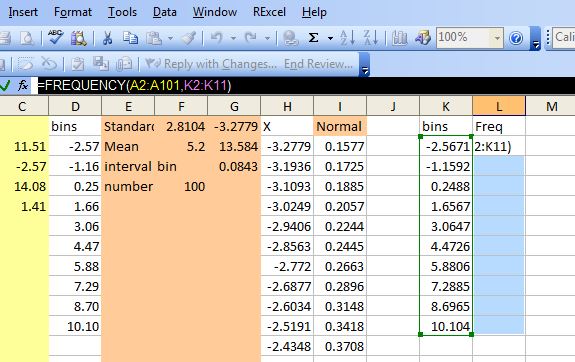Click End Review button
Screen dimensions: 575x362
318,64
